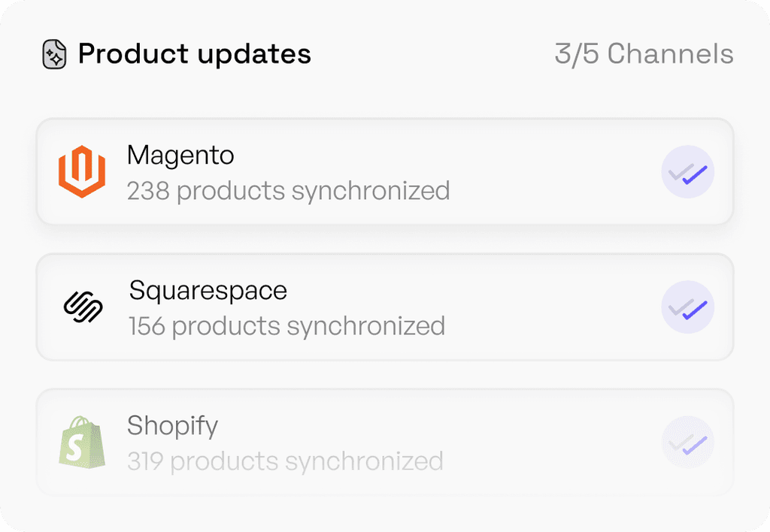
Task: Click the 156 products synchronized text
Action: [x=286, y=326]
